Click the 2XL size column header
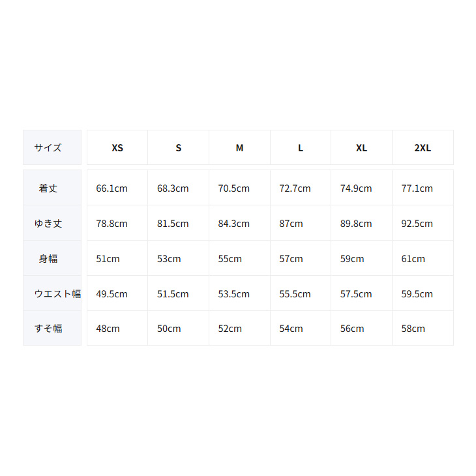Viewport: 476px width, 476px height. click(x=423, y=148)
